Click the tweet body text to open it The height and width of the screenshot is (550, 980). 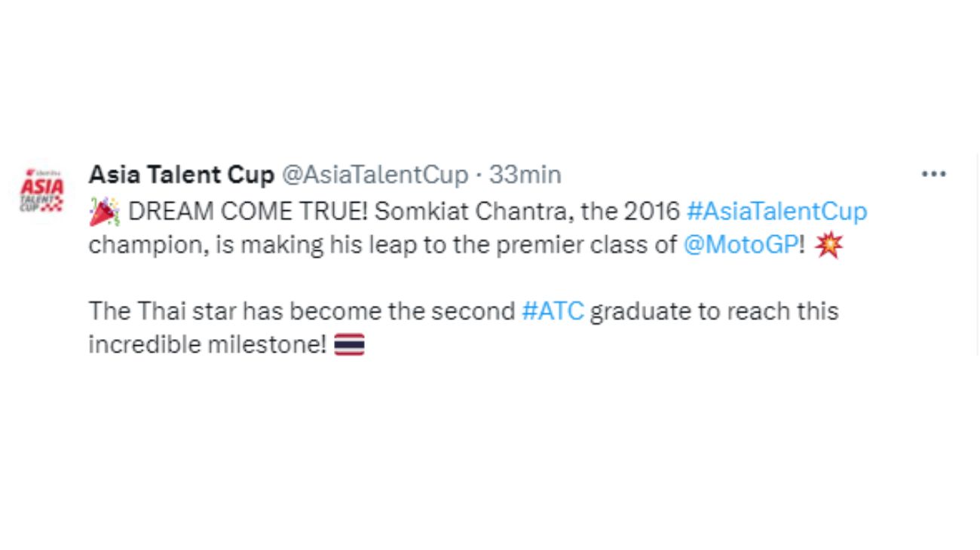[x=377, y=243]
